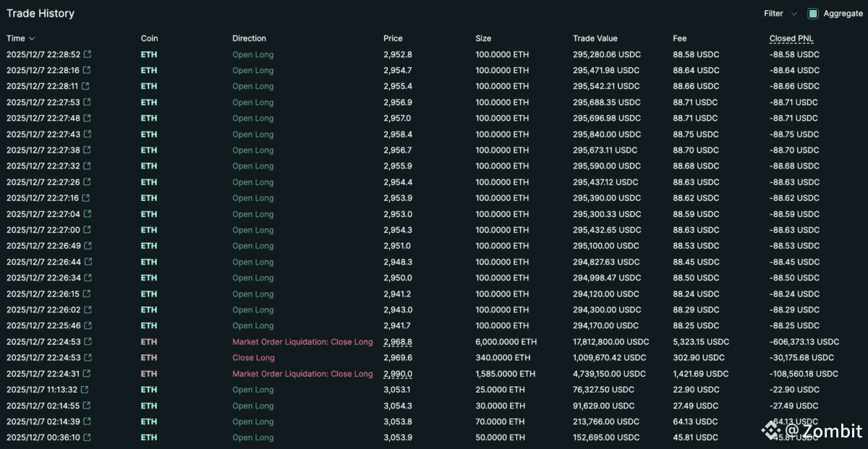Click external link icon for 22:24:31 liquidation

(x=87, y=374)
